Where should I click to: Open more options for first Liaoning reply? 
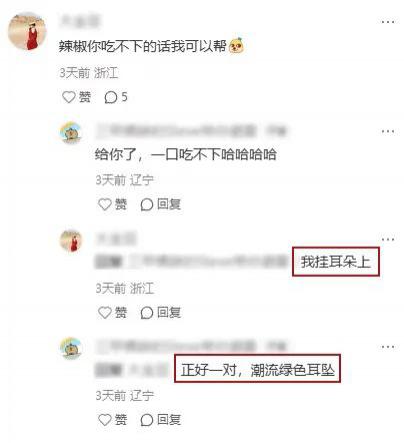pyautogui.click(x=388, y=131)
